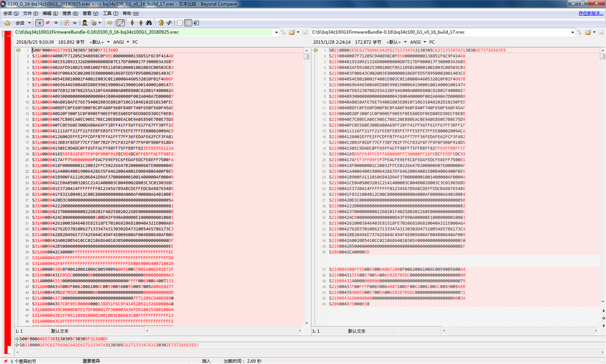Viewport: 606px width, 364px height.
Task: Open left browse folder dropdown arrow
Action: click(298, 33)
